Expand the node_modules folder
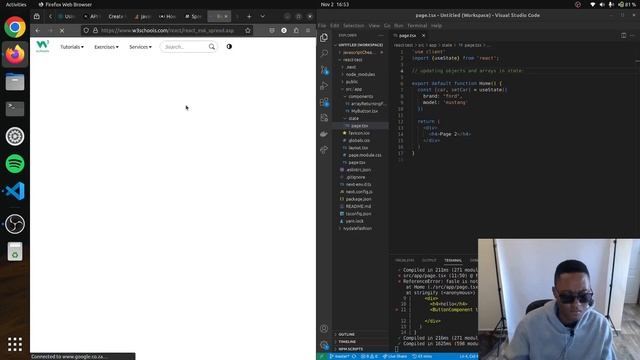Viewport: 640px width, 360px height. point(360,74)
